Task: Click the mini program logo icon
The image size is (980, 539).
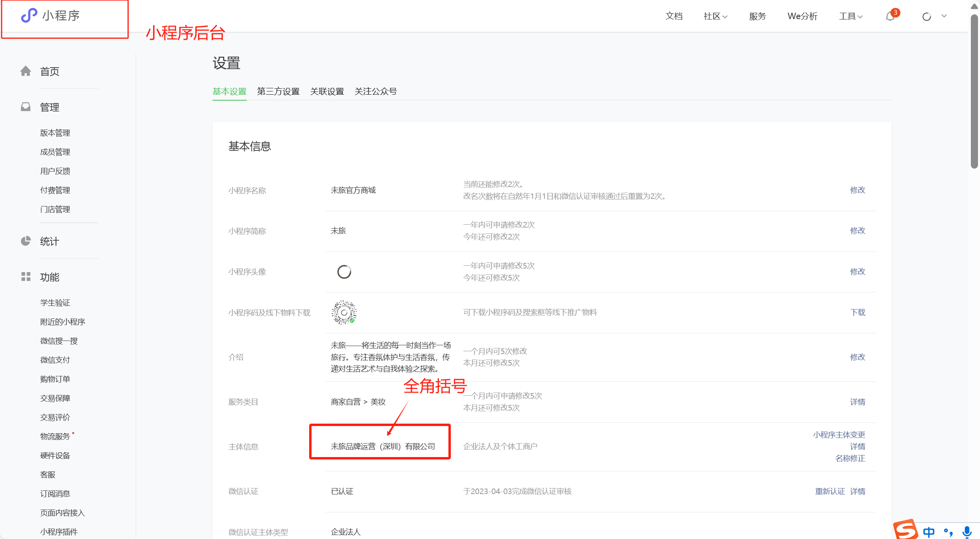Action: [29, 16]
